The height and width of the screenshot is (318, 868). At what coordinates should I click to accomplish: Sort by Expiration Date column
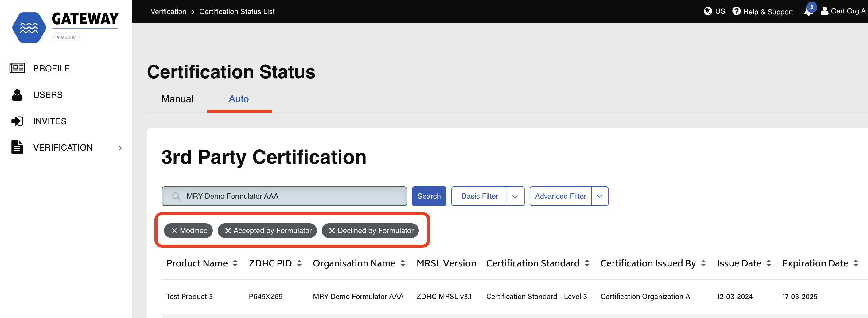855,263
